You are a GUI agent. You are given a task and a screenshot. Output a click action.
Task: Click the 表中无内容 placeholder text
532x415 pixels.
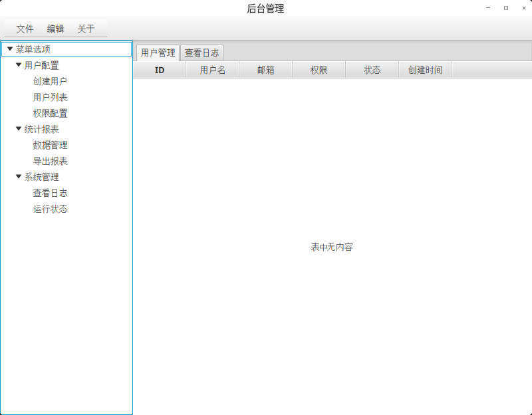(332, 247)
